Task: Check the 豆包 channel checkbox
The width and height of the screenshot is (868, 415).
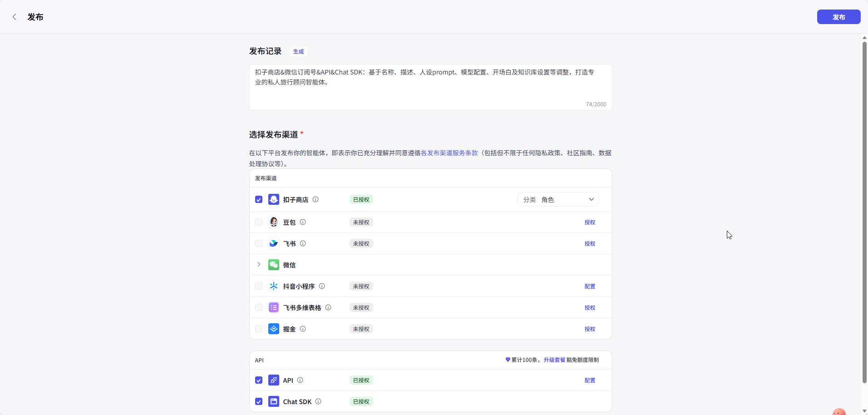Action: pyautogui.click(x=259, y=222)
